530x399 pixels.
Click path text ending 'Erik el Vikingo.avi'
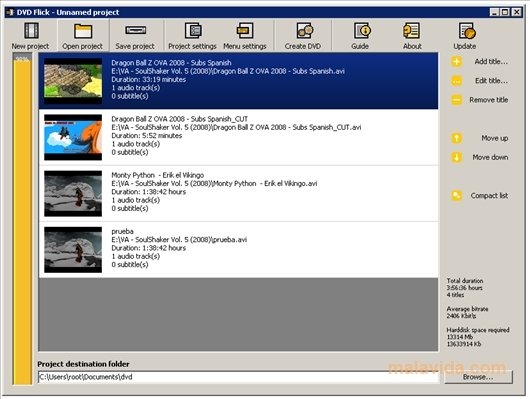click(214, 184)
